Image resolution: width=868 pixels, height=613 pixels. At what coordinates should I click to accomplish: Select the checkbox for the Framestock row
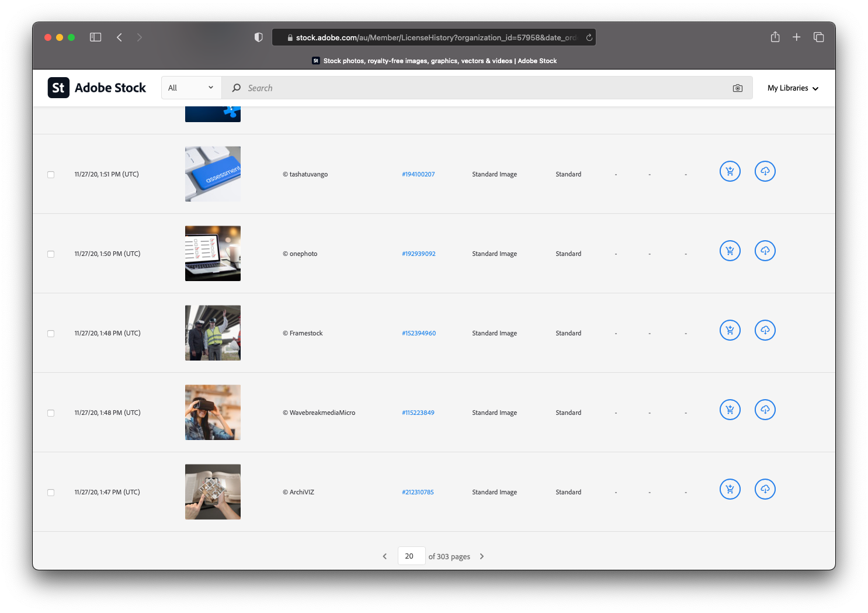click(51, 334)
